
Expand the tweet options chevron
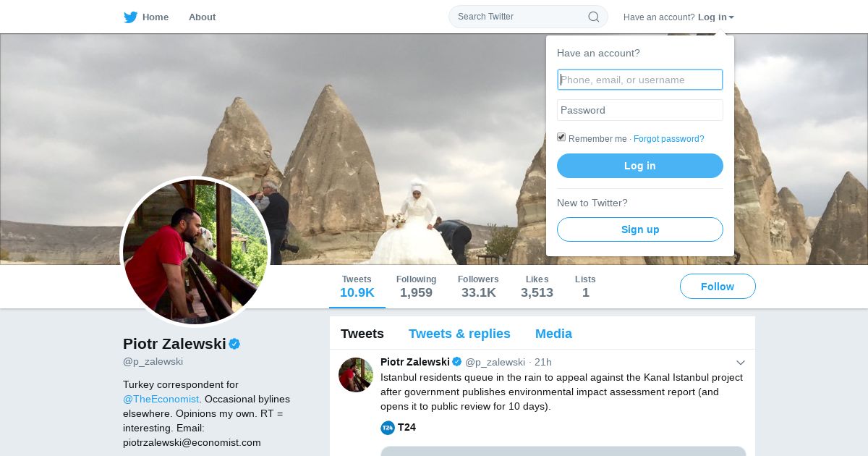[741, 363]
